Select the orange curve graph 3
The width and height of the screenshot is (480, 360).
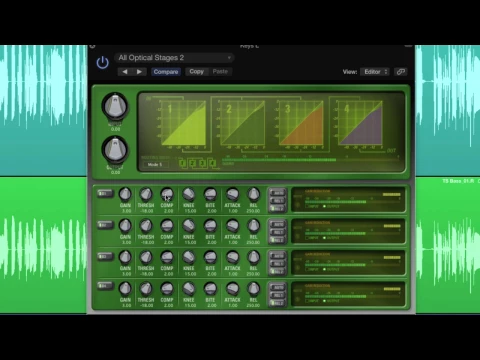click(x=302, y=124)
